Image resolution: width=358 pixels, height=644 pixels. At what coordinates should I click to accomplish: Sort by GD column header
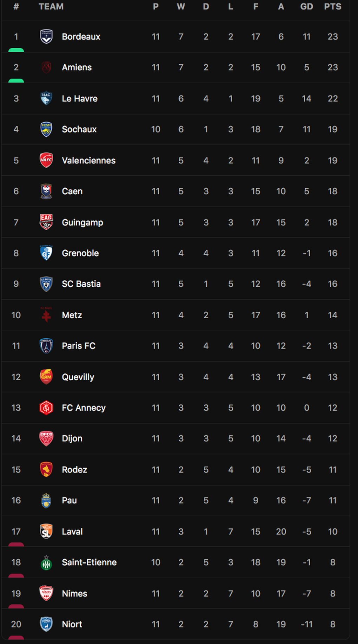(306, 7)
